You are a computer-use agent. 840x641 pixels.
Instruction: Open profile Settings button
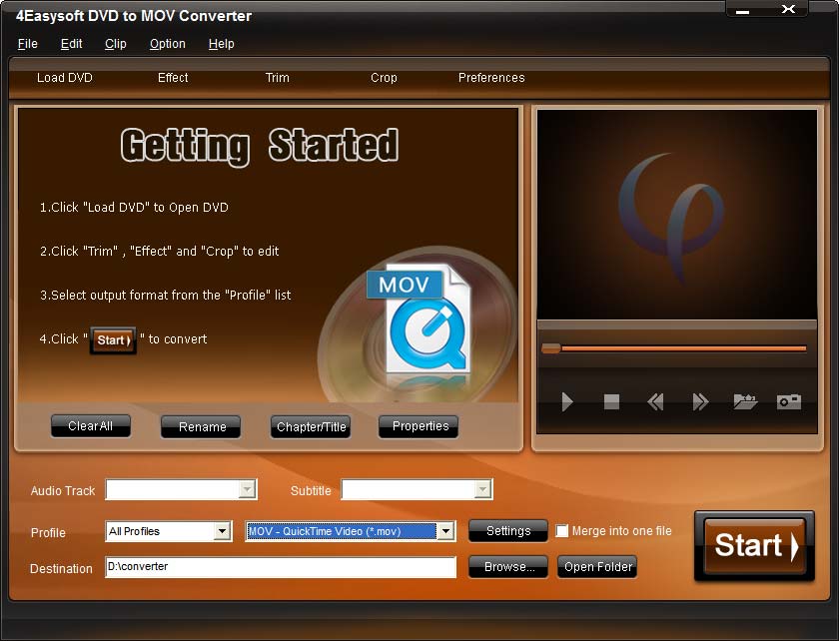tap(507, 531)
